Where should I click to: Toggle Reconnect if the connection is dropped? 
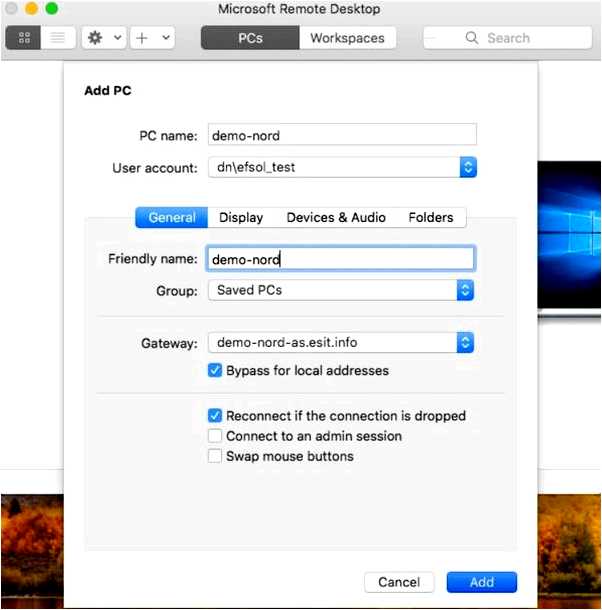tap(215, 415)
